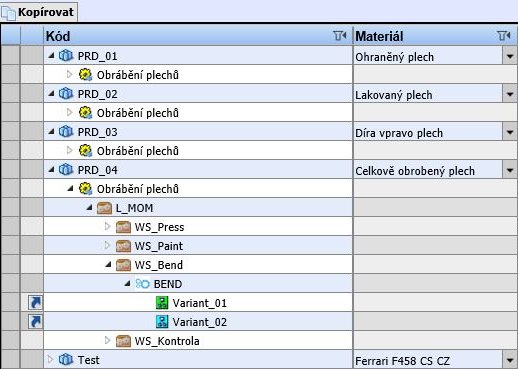Collapse the PRD_04 tree node
Image resolution: width=518 pixels, height=369 pixels.
[x=51, y=170]
